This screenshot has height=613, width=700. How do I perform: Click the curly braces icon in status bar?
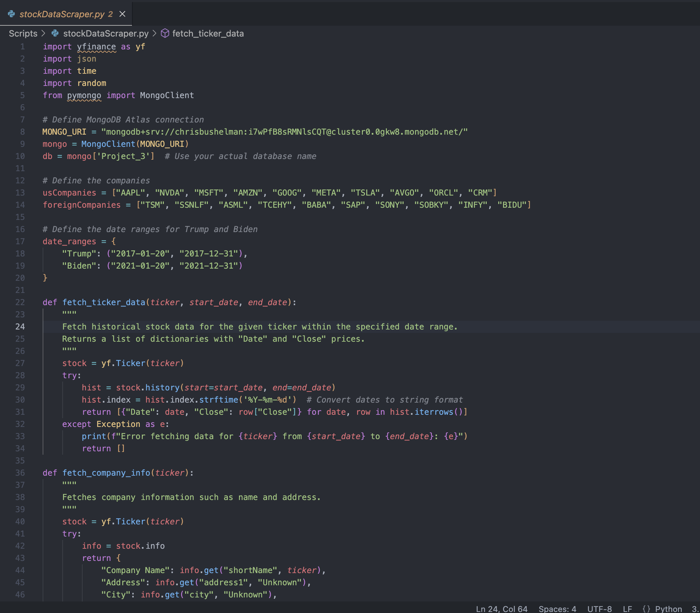(646, 609)
